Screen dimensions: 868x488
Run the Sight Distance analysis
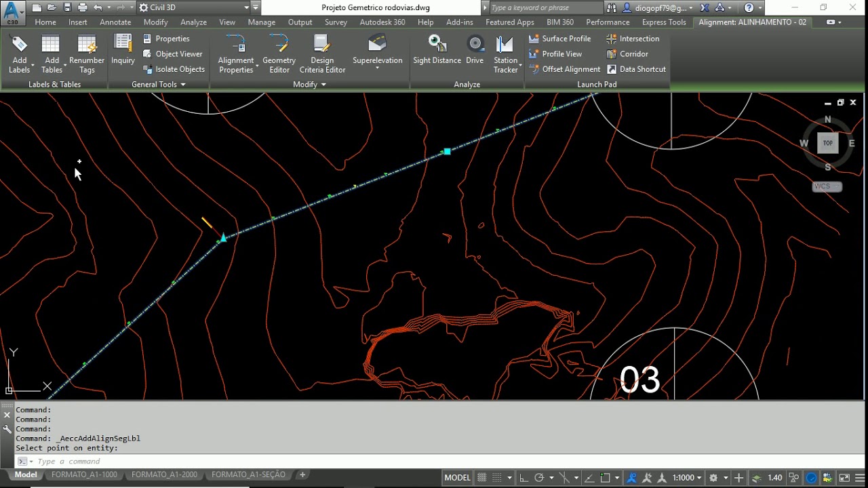[437, 49]
